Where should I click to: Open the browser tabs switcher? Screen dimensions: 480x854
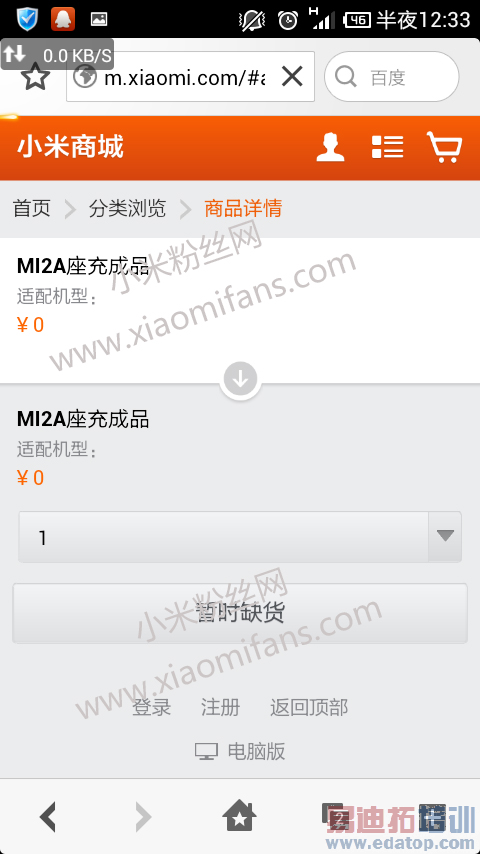coord(335,816)
